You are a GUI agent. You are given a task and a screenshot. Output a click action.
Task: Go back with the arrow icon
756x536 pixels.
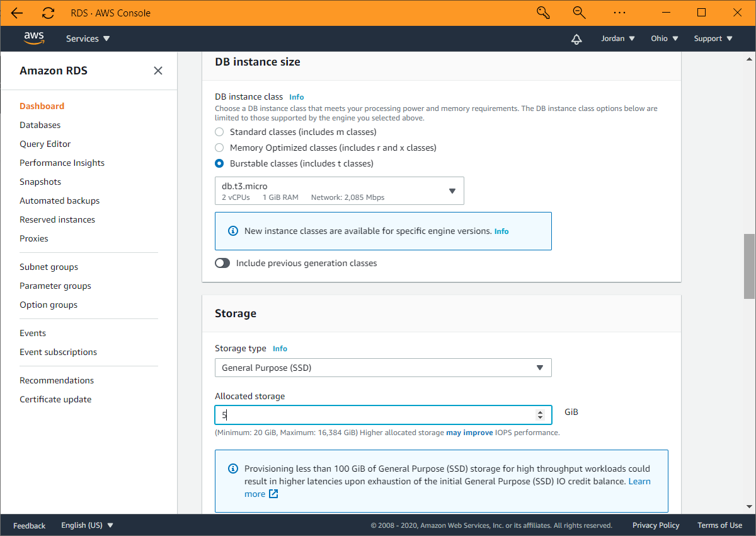[17, 13]
